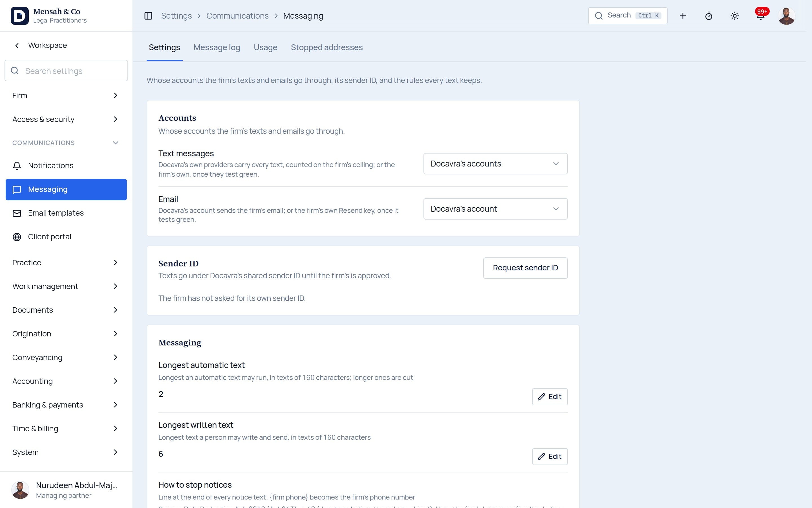The height and width of the screenshot is (508, 812).
Task: Switch to the Settings tab
Action: point(164,47)
